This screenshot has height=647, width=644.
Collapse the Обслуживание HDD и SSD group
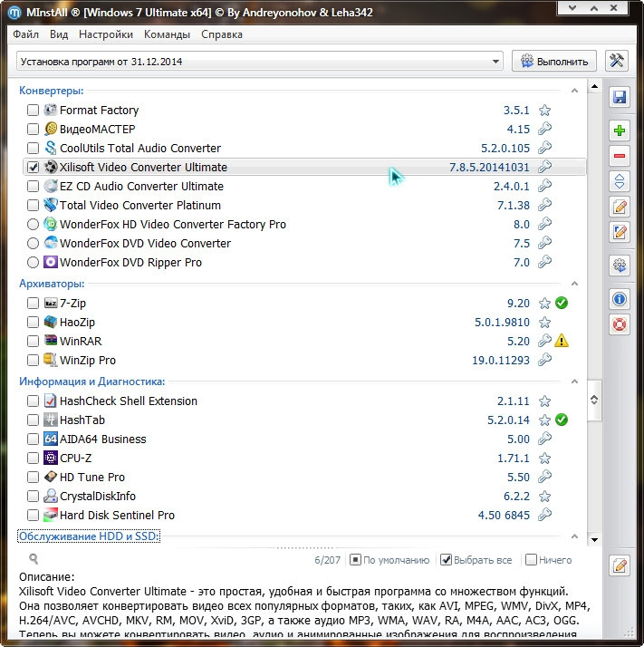(574, 536)
